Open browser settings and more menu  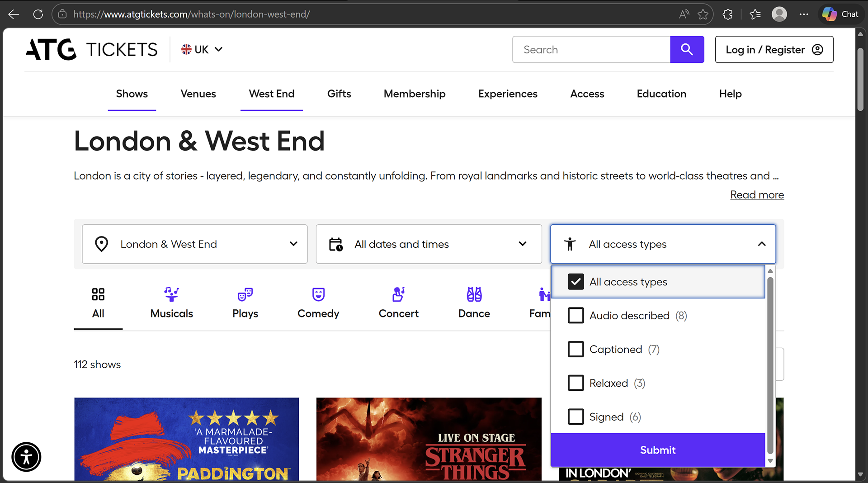pos(803,14)
